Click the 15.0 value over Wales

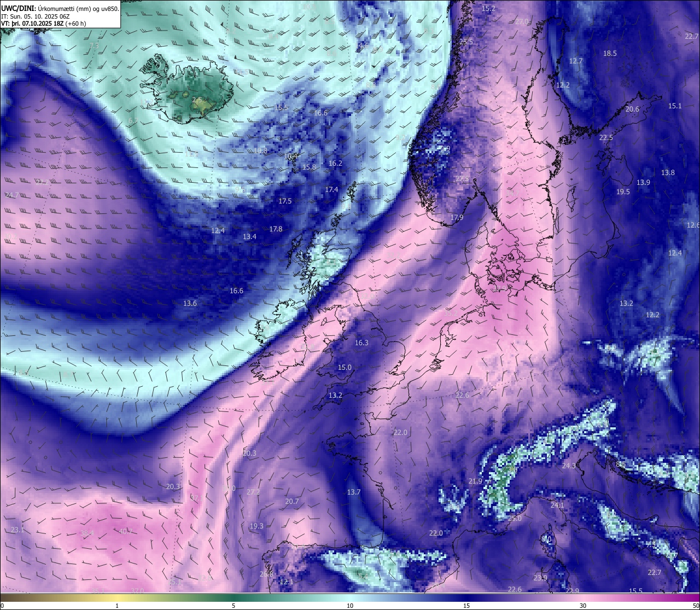click(x=345, y=368)
